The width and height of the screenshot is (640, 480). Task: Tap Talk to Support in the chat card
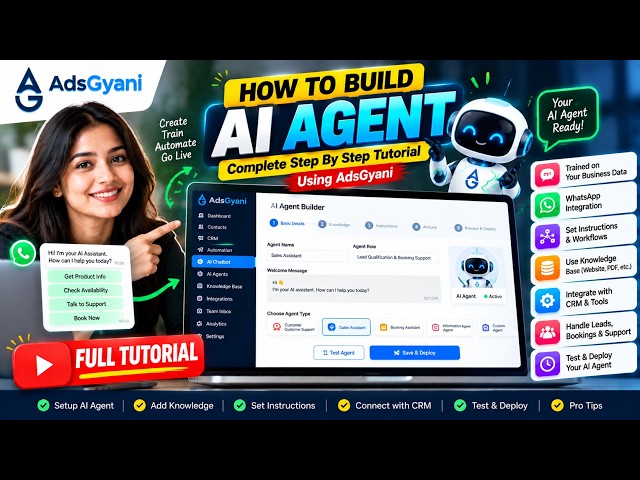[86, 304]
